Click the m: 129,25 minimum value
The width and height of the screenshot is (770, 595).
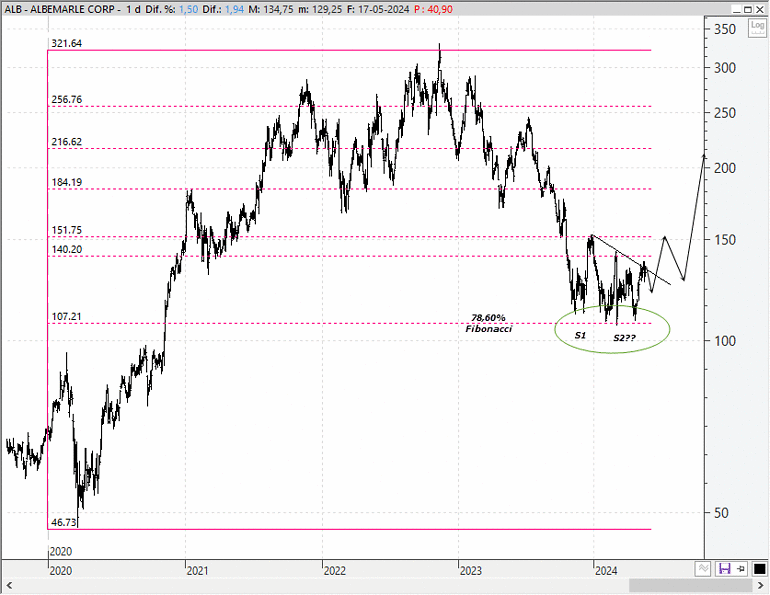319,9
